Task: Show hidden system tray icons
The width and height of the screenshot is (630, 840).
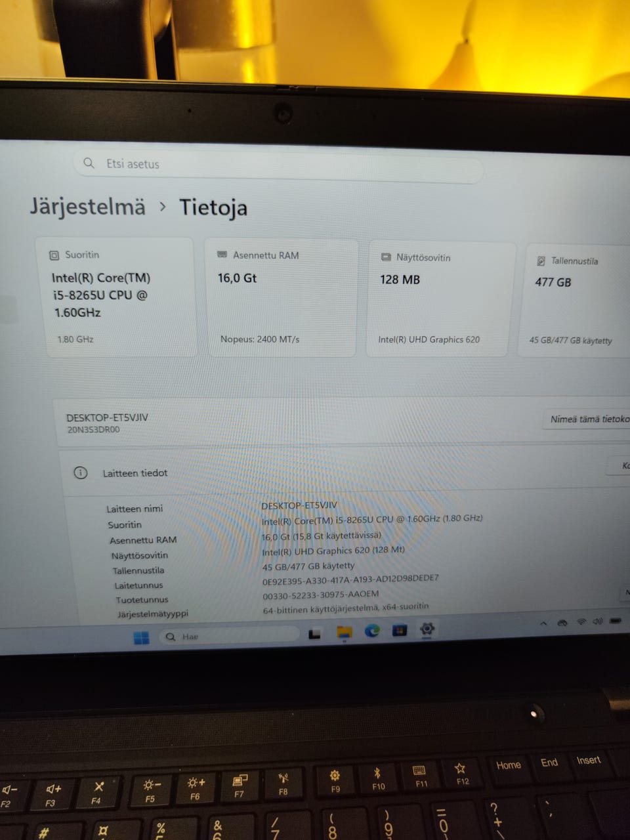Action: pos(543,623)
